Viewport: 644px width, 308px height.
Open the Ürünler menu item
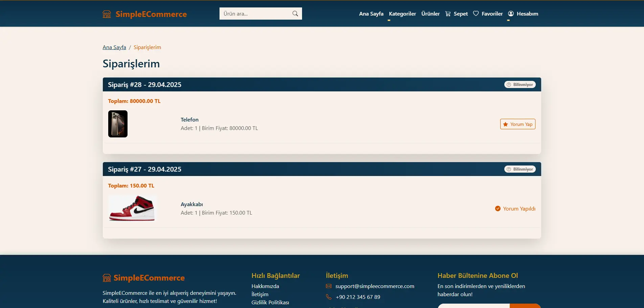coord(430,14)
